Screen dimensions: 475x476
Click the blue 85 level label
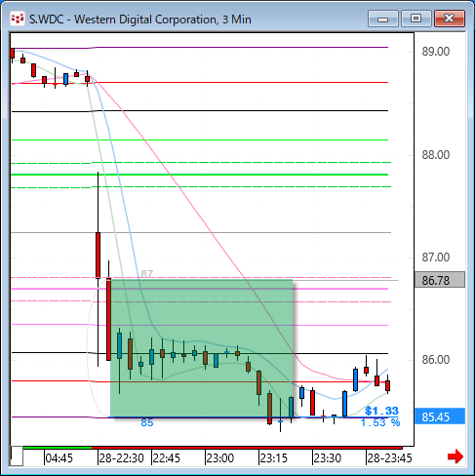pos(147,422)
